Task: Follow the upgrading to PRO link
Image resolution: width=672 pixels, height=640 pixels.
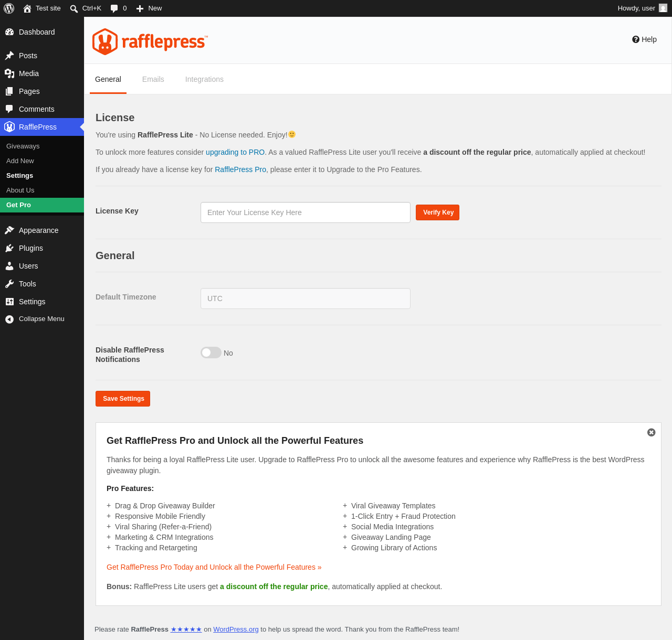Action: [x=235, y=152]
